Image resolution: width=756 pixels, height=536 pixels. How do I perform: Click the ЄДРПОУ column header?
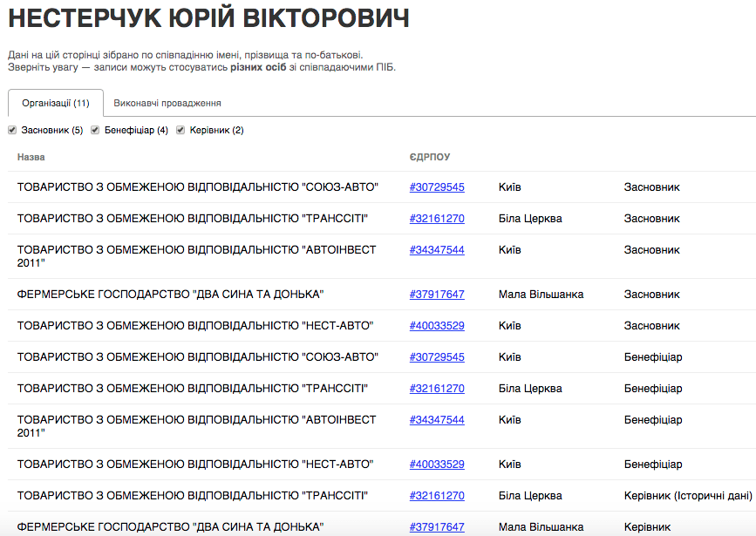[430, 157]
